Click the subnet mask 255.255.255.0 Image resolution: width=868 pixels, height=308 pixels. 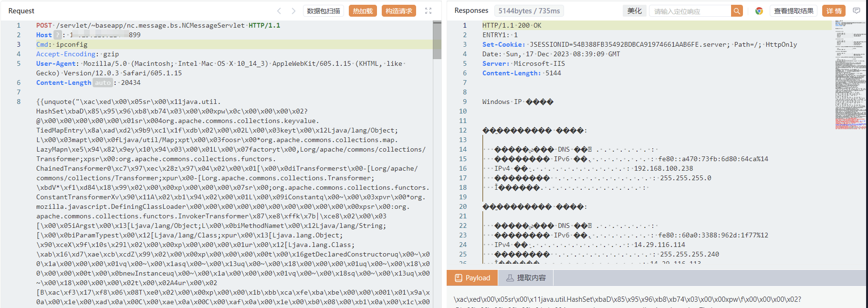(686, 178)
